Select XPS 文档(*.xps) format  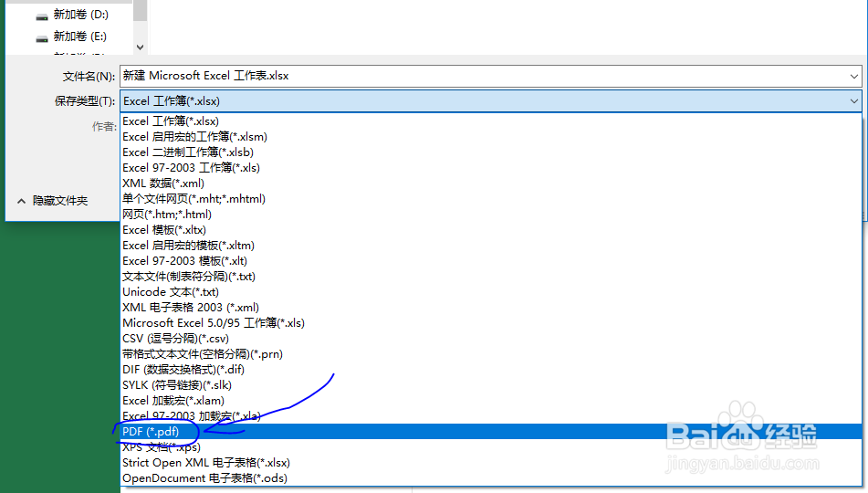coord(491,447)
